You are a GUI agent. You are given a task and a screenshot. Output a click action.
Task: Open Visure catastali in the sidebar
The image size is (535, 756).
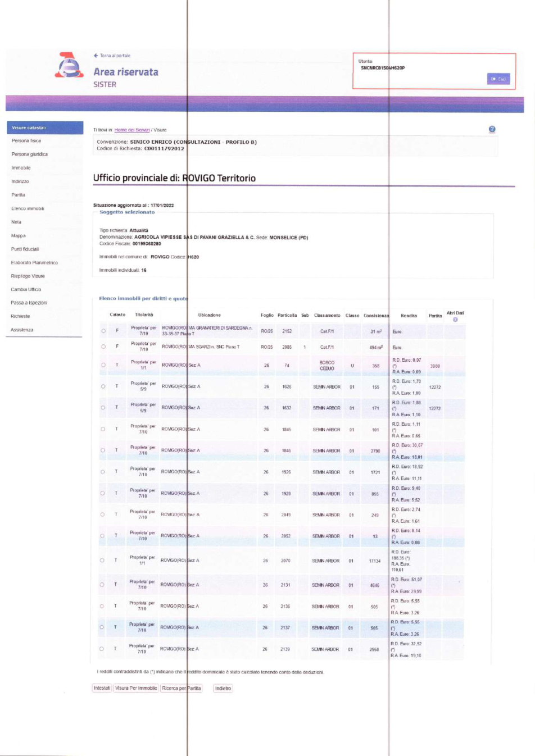tap(45, 127)
